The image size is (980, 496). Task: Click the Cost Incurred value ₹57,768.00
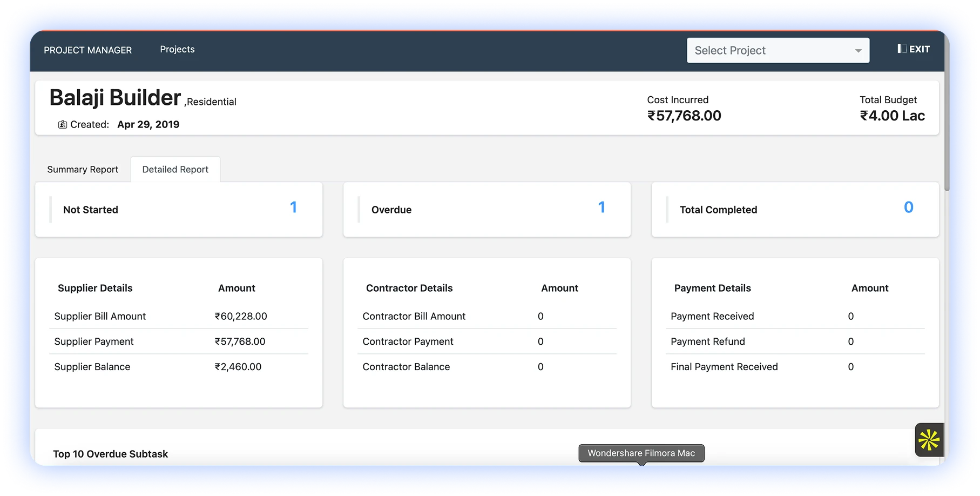[684, 116]
